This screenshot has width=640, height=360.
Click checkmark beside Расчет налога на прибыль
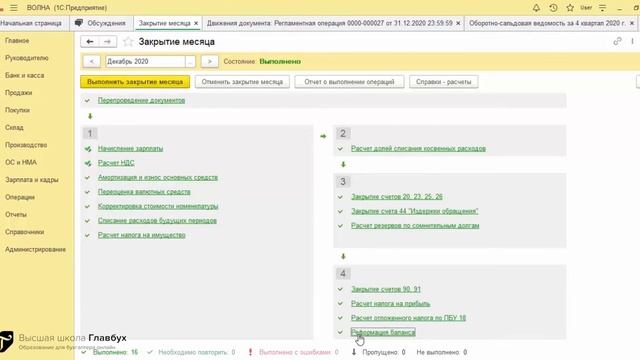(340, 304)
